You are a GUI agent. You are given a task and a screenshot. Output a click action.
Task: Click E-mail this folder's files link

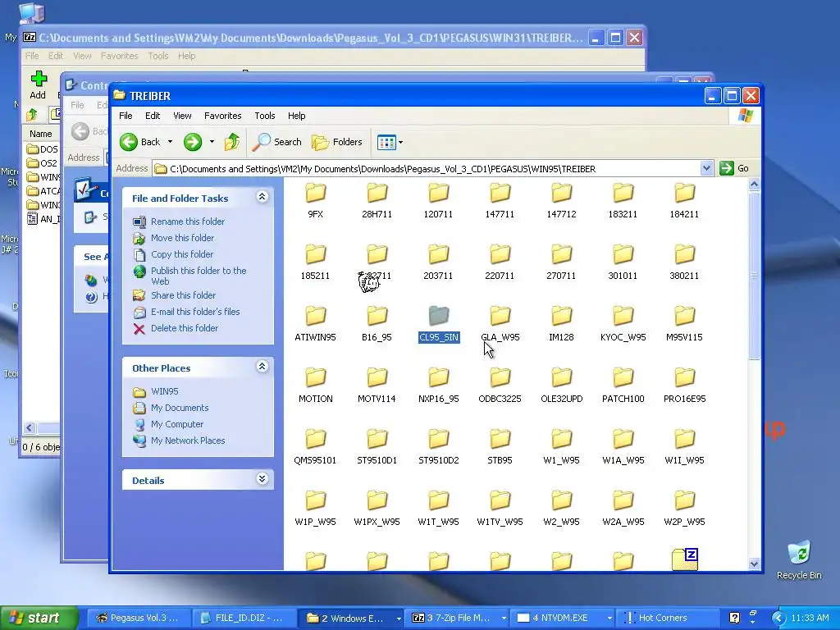195,312
